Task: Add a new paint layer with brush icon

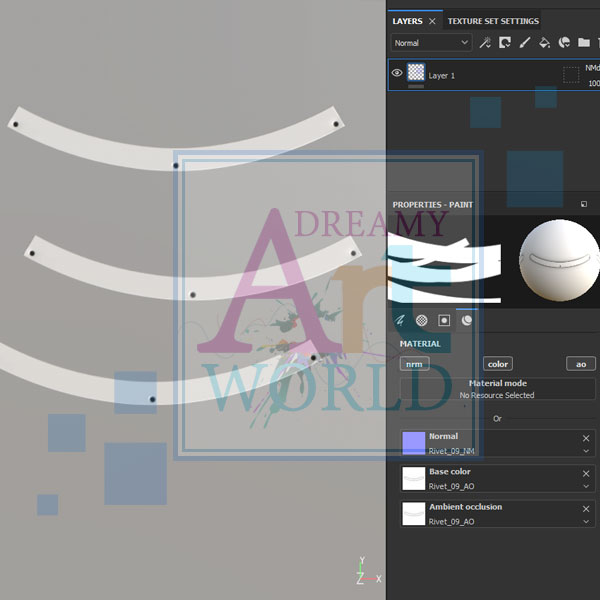Action: (525, 43)
